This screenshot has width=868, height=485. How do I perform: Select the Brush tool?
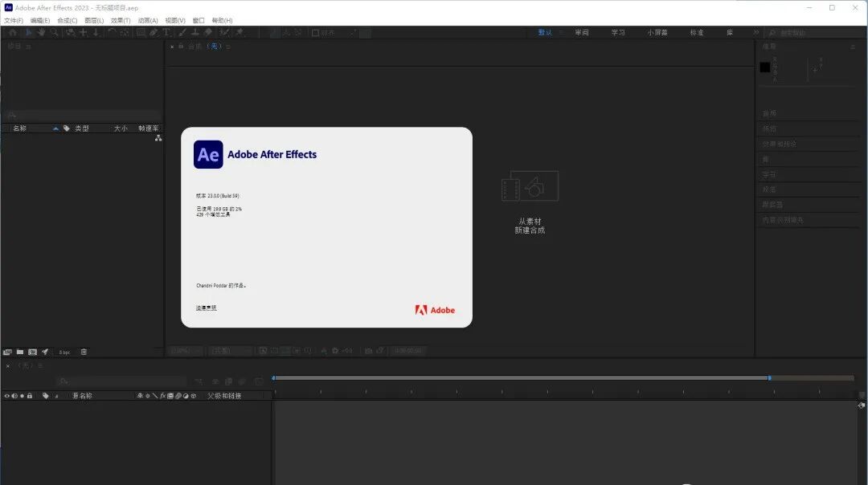(182, 33)
